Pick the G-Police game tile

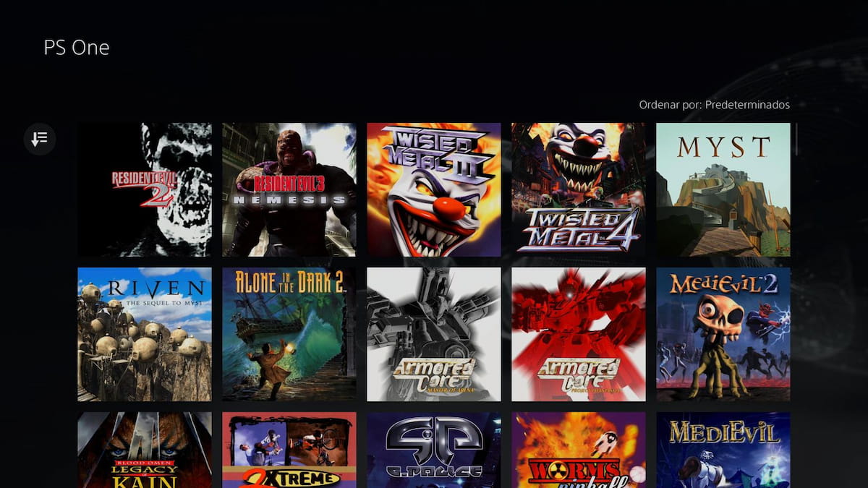(x=434, y=450)
